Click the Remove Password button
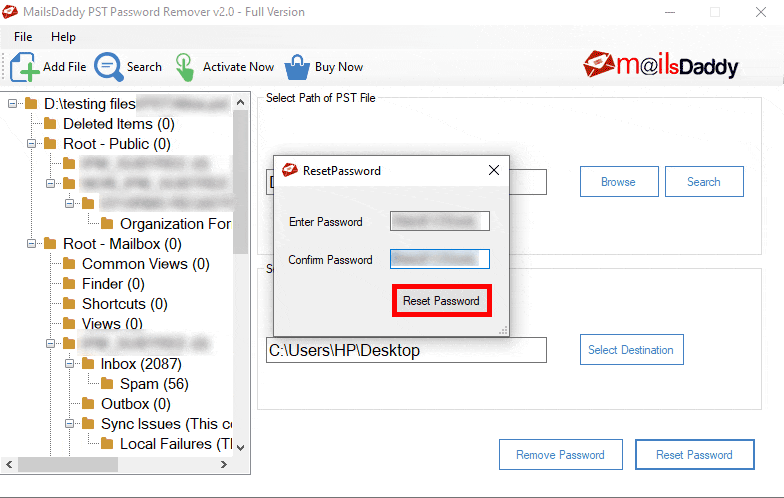 [x=560, y=454]
